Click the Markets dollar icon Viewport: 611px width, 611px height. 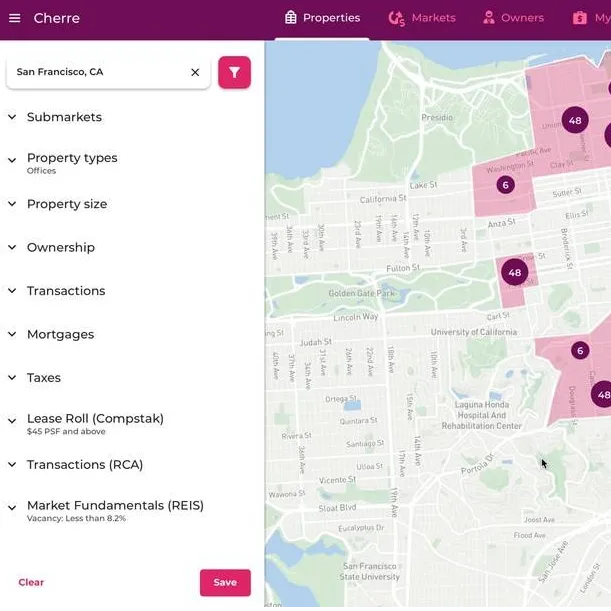(x=397, y=18)
